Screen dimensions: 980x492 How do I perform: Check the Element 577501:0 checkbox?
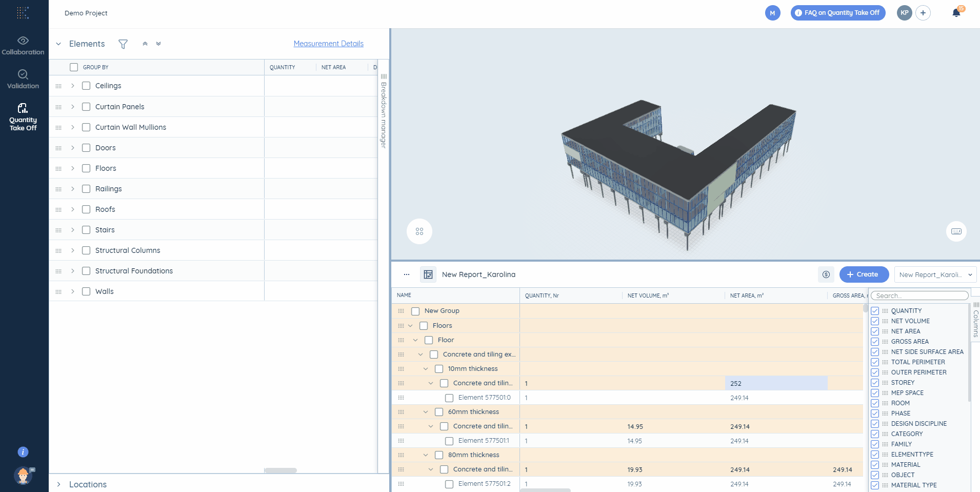pyautogui.click(x=449, y=398)
